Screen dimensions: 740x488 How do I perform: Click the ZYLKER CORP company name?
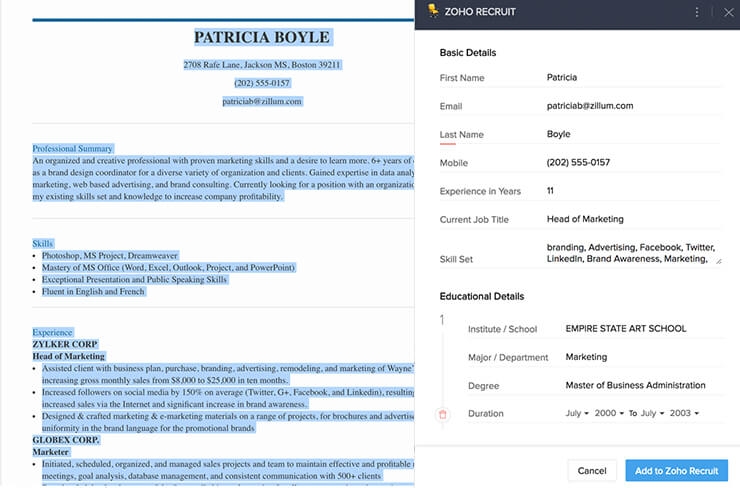(x=65, y=344)
